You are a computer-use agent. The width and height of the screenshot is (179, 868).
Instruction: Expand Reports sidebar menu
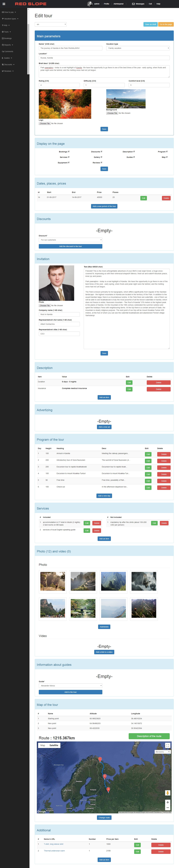(x=7, y=45)
